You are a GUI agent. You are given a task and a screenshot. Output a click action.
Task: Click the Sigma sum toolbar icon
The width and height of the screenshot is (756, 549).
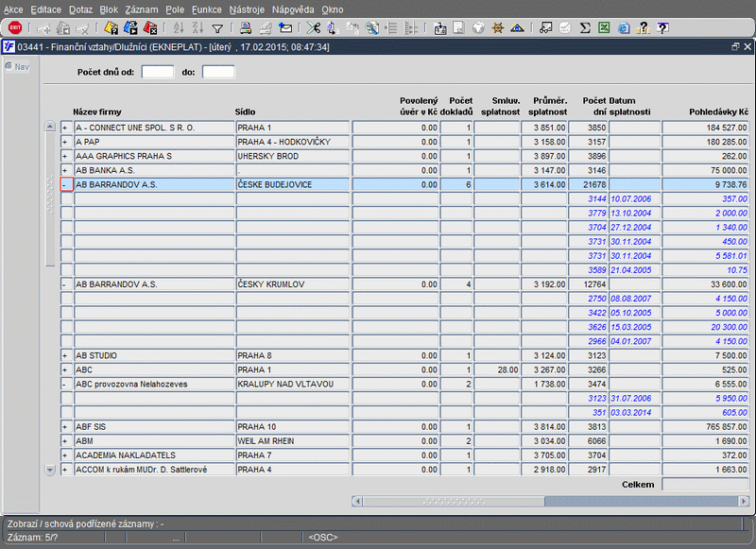click(x=585, y=28)
